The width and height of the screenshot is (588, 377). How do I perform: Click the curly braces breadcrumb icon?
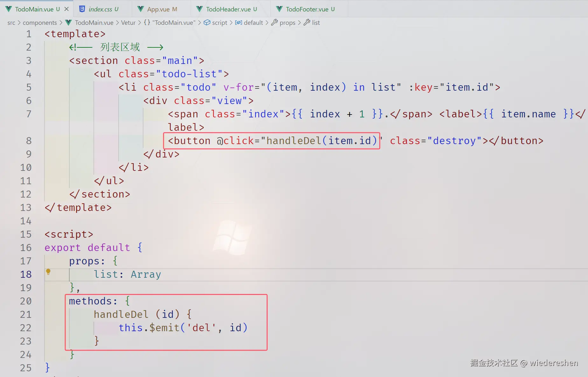click(x=147, y=22)
